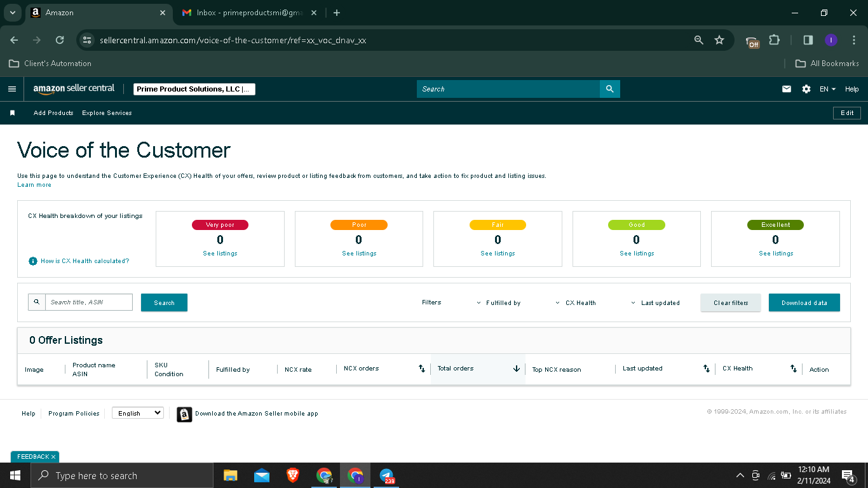Open the Learn more link
Viewport: 868px width, 488px height.
click(34, 185)
